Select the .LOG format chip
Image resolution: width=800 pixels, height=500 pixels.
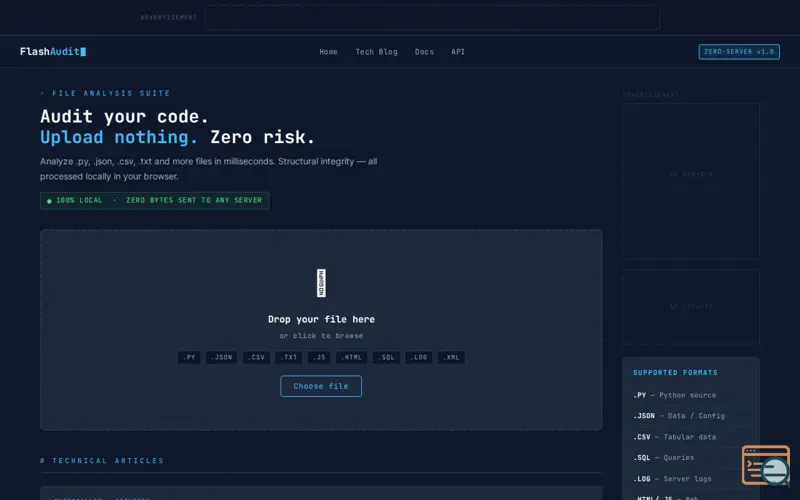tap(418, 357)
